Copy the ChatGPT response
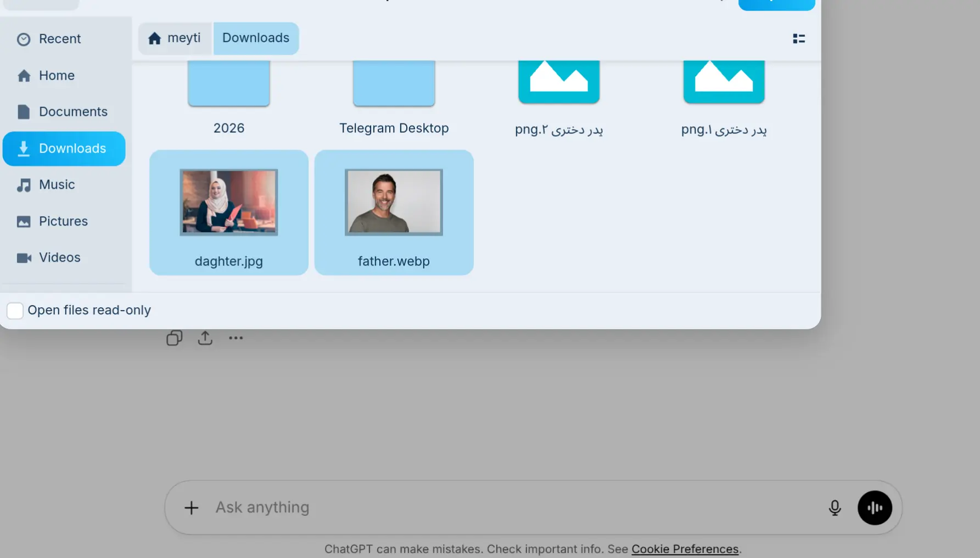Screen dimensions: 980x558 [174, 337]
